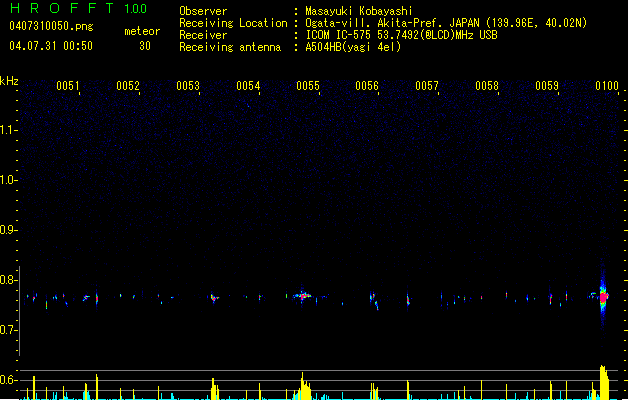Click the 'Receiver' field label
The image size is (629, 400).
(x=203, y=35)
